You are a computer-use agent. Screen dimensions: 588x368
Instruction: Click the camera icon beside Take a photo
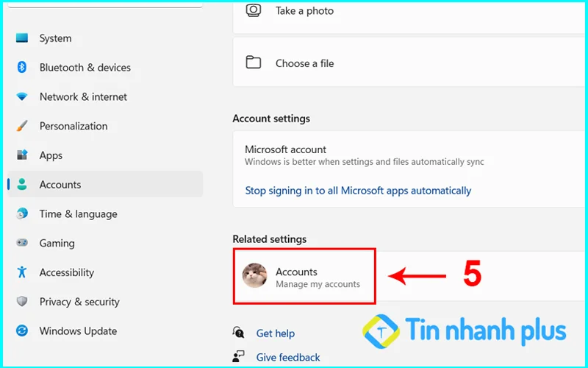click(254, 10)
